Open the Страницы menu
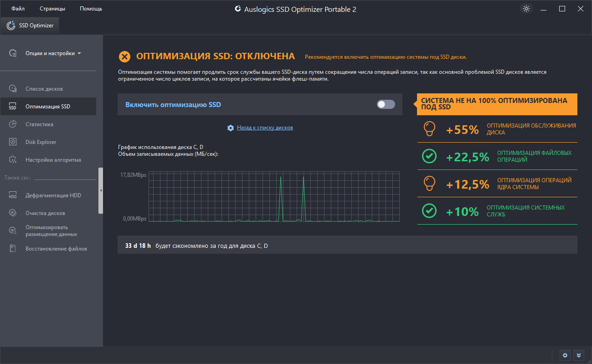 click(x=52, y=9)
